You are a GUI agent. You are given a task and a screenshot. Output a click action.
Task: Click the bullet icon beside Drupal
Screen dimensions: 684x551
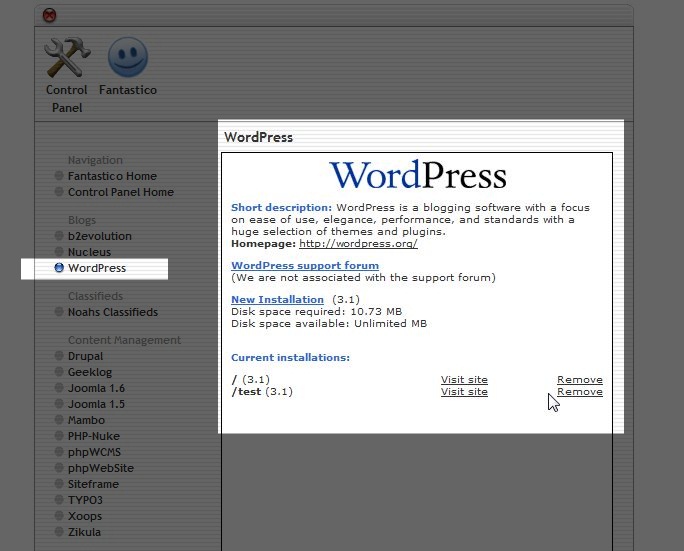click(x=59, y=356)
